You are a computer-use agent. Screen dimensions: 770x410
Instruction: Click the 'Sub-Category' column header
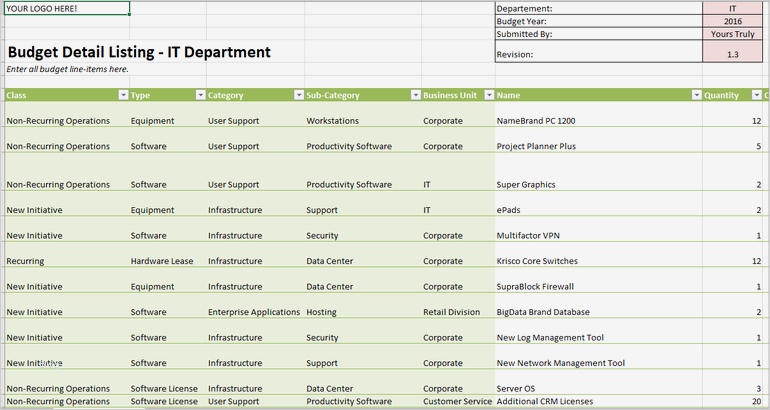point(363,95)
